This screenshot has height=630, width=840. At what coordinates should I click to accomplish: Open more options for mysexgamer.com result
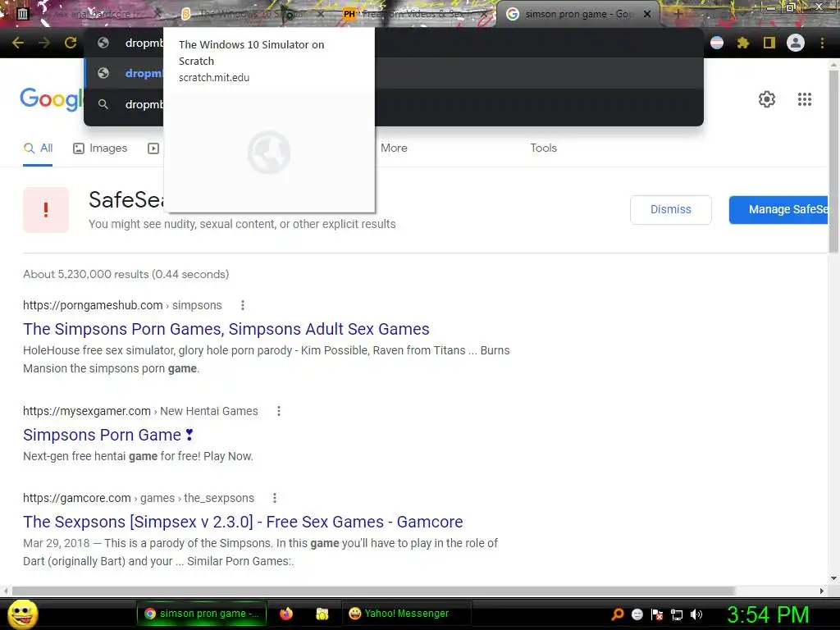(279, 411)
